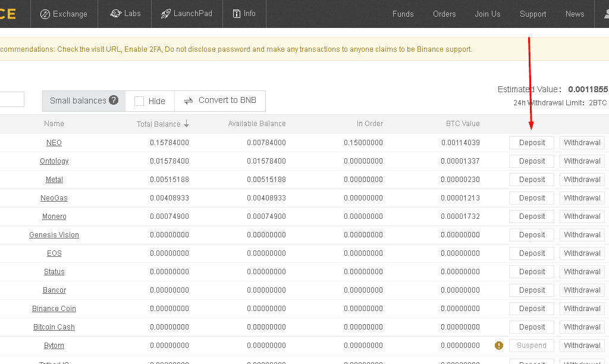The width and height of the screenshot is (609, 364).
Task: Tick the Hide small balances checkbox
Action: coord(139,101)
